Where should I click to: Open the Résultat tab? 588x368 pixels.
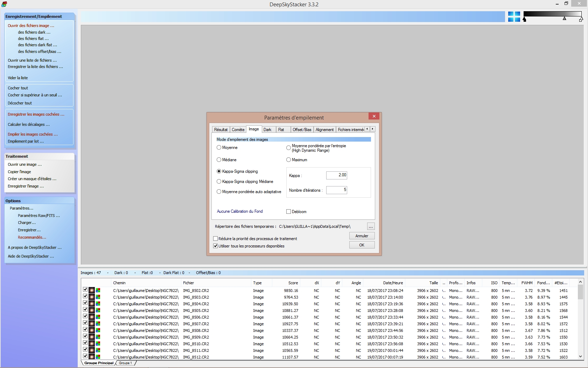221,130
